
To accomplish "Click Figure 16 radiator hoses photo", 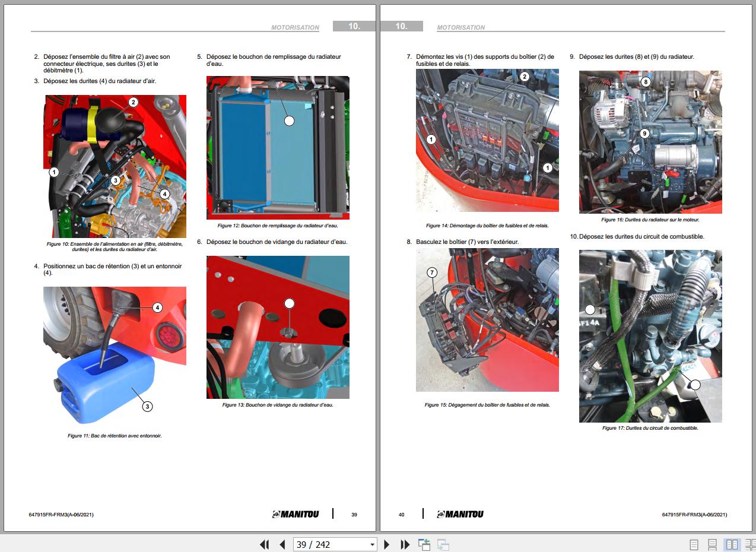I will click(x=650, y=142).
